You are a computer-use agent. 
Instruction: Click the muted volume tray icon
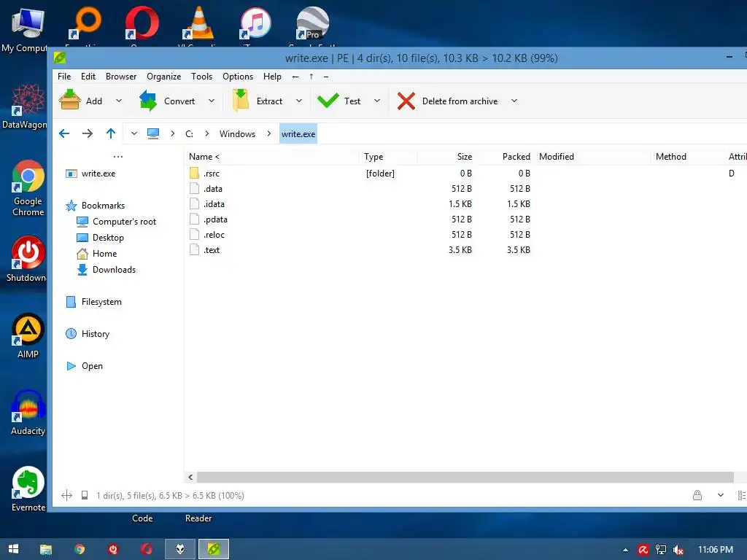(x=678, y=550)
